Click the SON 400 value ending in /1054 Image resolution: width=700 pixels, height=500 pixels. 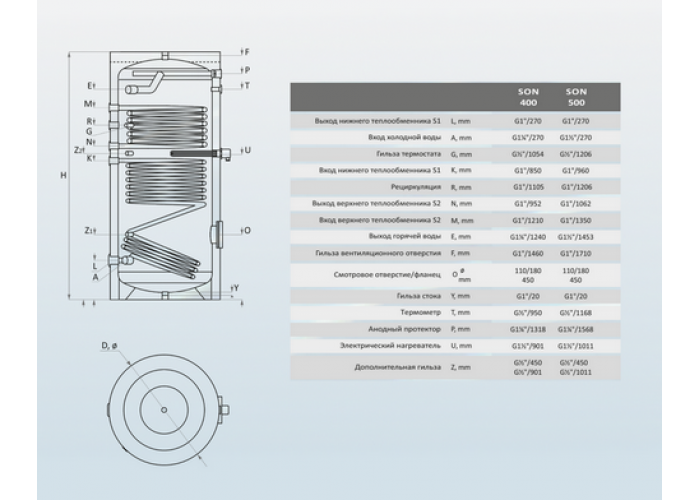tap(528, 154)
